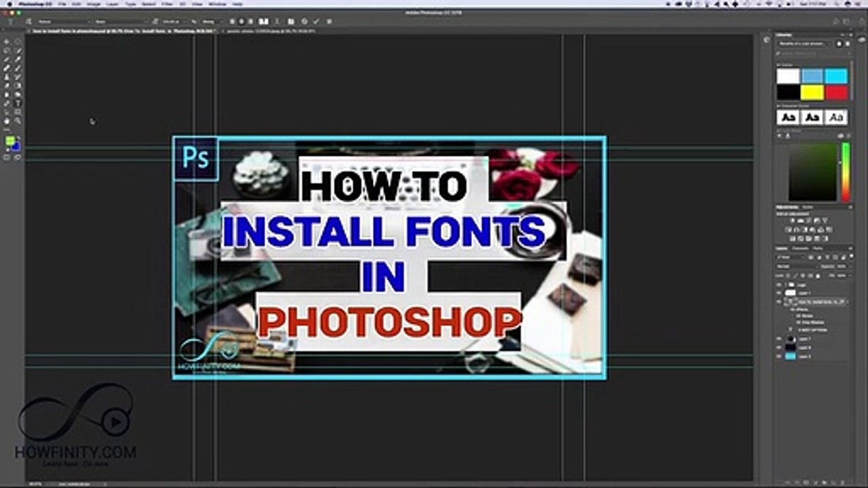Pick the yellow library color swatch
The image size is (868, 488).
tap(812, 92)
